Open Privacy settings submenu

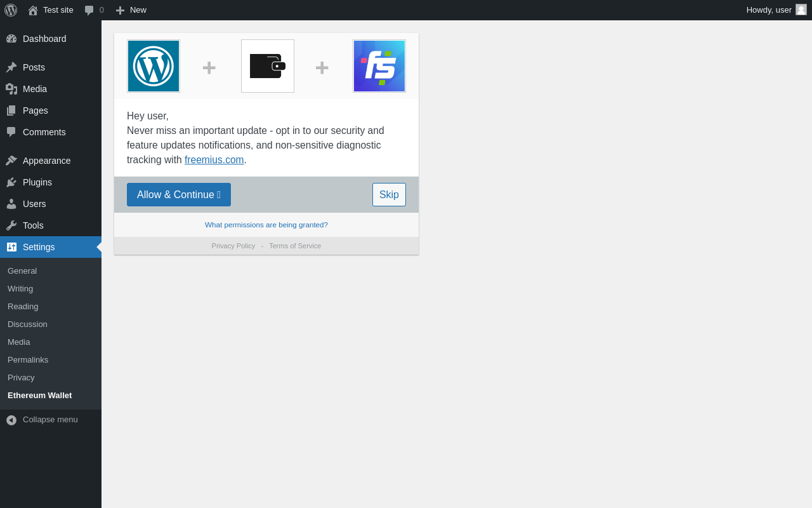(51, 378)
